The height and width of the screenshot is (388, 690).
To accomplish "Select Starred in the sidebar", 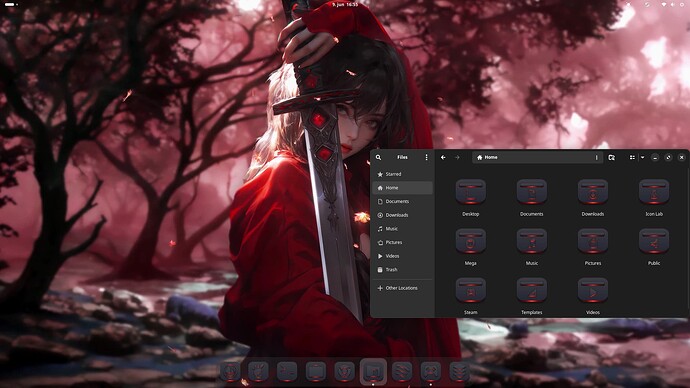I will 403,174.
